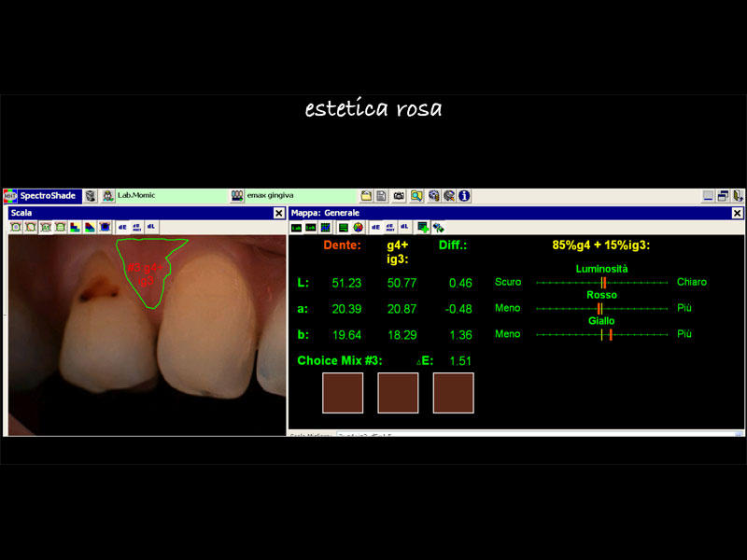The image size is (747, 560).
Task: Select the dE button in Scala toolbar
Action: (x=122, y=227)
